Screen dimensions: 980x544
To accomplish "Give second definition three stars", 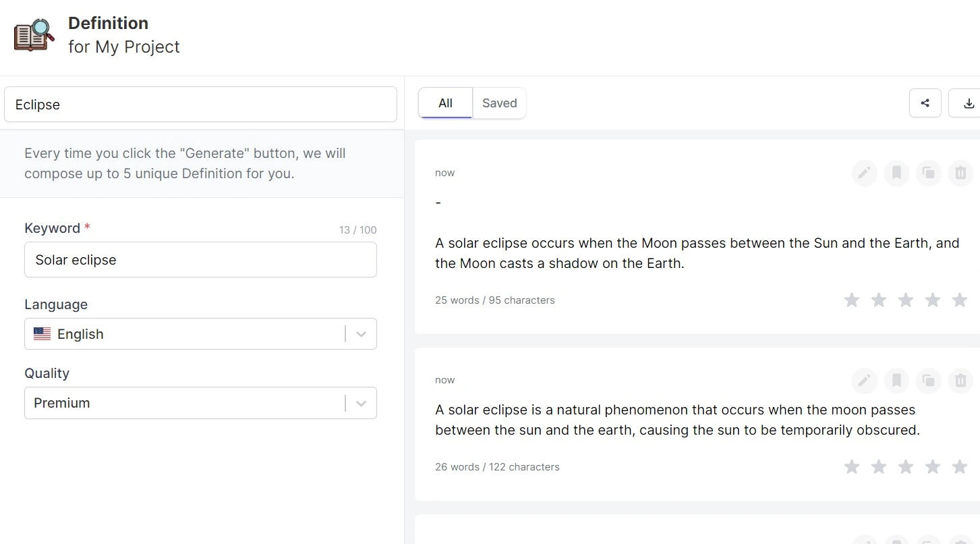I will coord(906,466).
